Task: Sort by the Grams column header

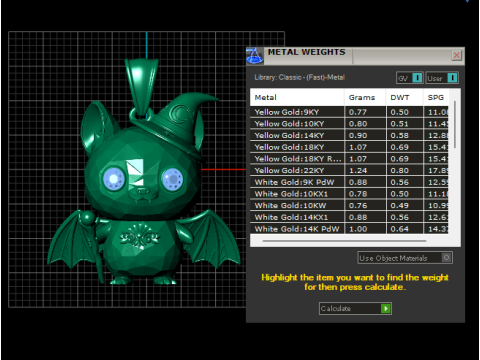Action: pos(365,97)
